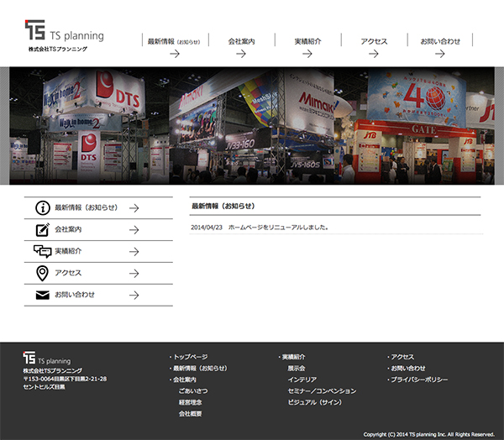
Task: Click 株式会社TSプランニング text under header logo
Action: pyautogui.click(x=57, y=50)
